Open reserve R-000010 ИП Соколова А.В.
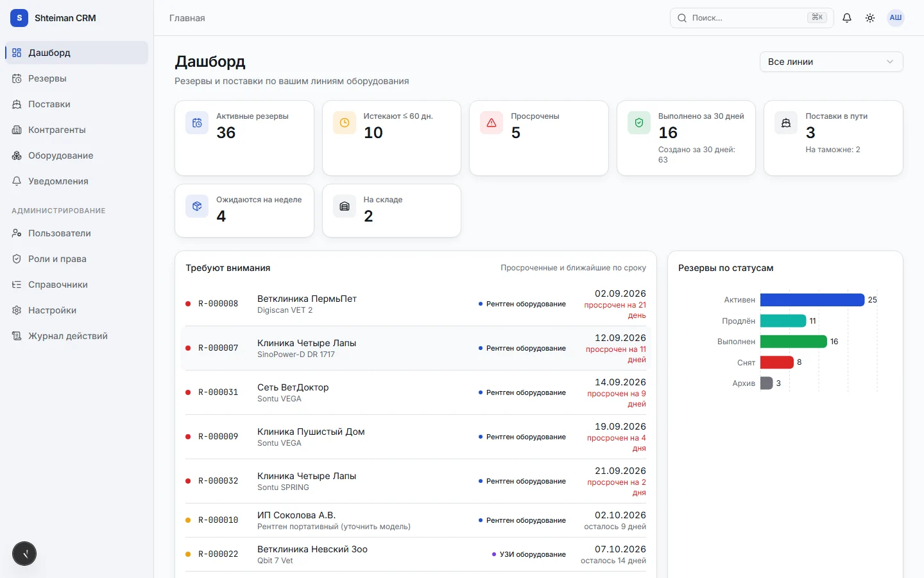The width and height of the screenshot is (924, 578). pos(416,520)
